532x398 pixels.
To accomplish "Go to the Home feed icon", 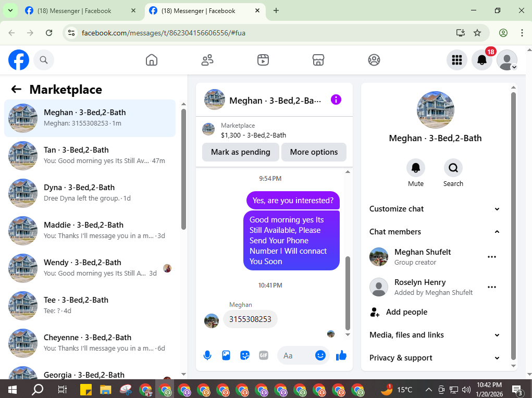I will 151,60.
